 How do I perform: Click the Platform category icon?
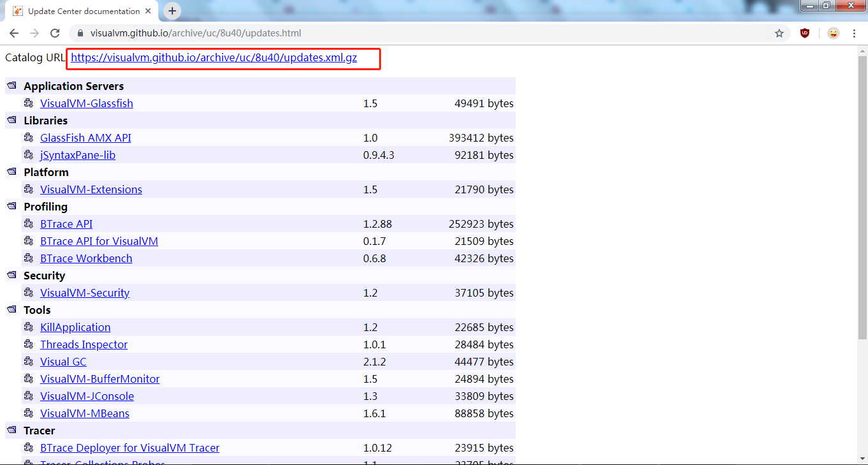[x=12, y=172]
